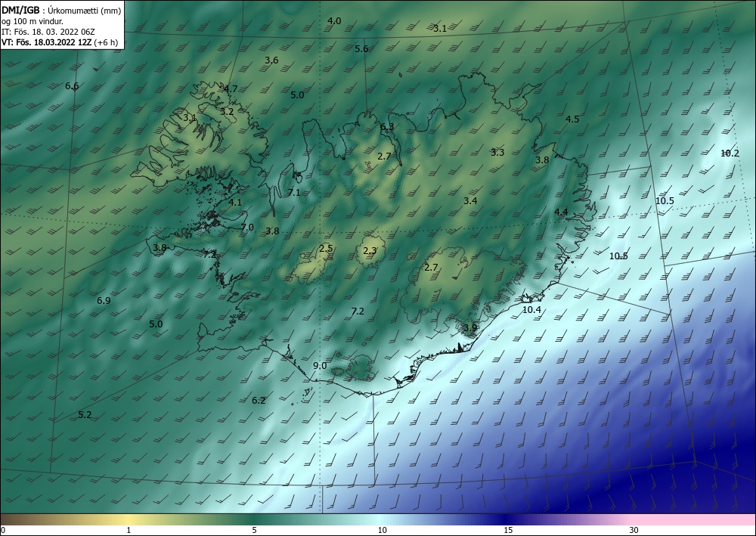756x536 pixels.
Task: Click the 6.6 value label
Action: [72, 86]
